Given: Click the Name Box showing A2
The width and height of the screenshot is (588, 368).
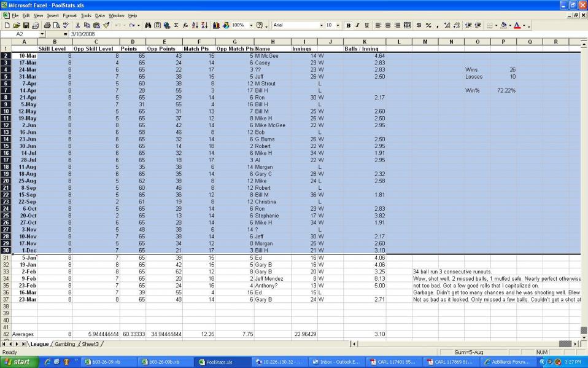Looking at the screenshot, I should pos(21,34).
